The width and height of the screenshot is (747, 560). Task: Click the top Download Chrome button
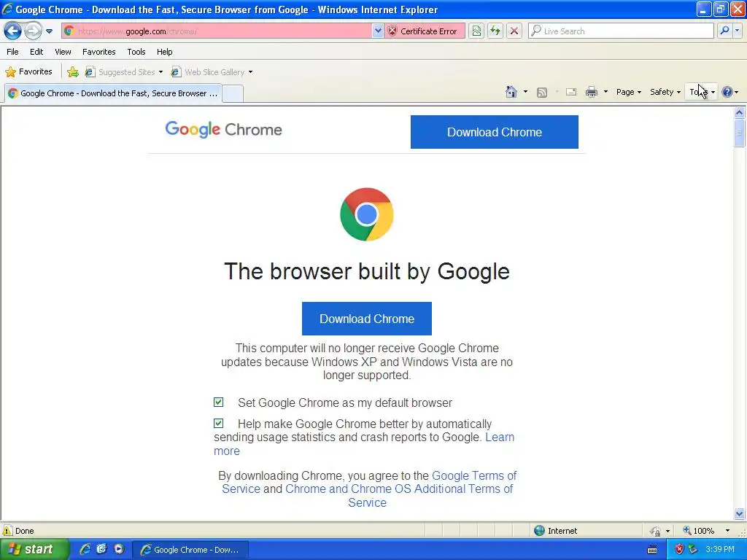pyautogui.click(x=495, y=132)
